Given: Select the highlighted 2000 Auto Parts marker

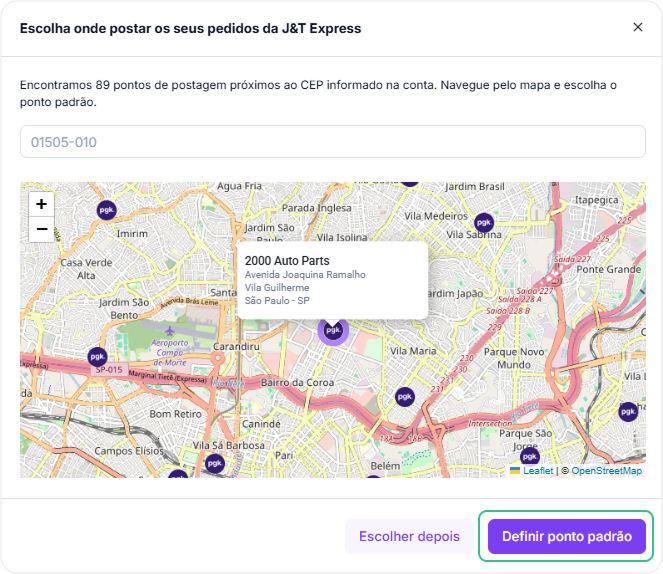Looking at the screenshot, I should [333, 329].
